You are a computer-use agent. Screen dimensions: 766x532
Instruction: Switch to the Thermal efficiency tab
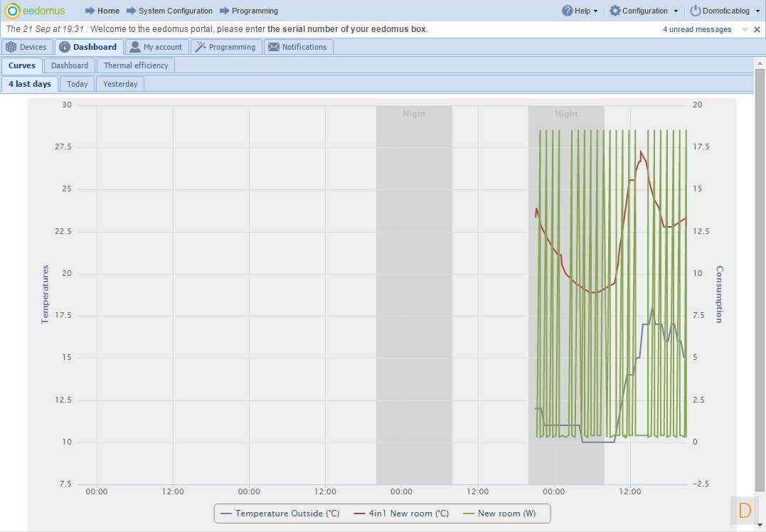pos(136,65)
